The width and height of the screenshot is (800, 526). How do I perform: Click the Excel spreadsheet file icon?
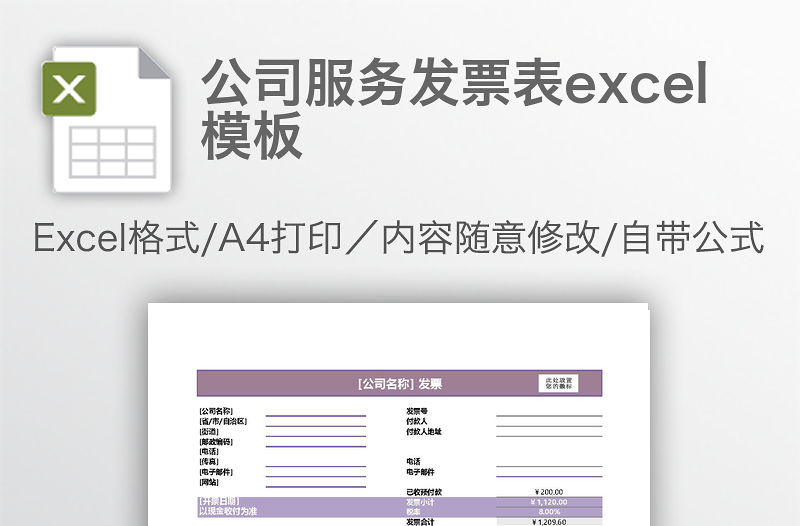(x=106, y=119)
